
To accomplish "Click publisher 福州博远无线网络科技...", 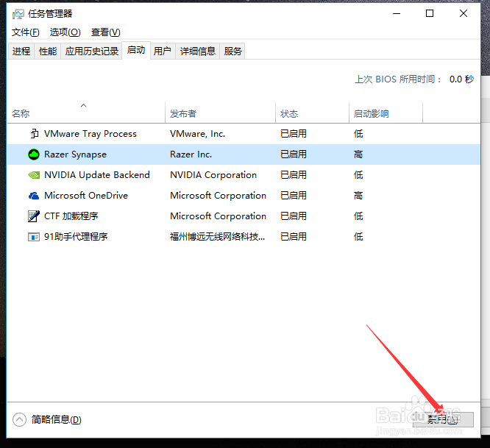I will (x=217, y=237).
